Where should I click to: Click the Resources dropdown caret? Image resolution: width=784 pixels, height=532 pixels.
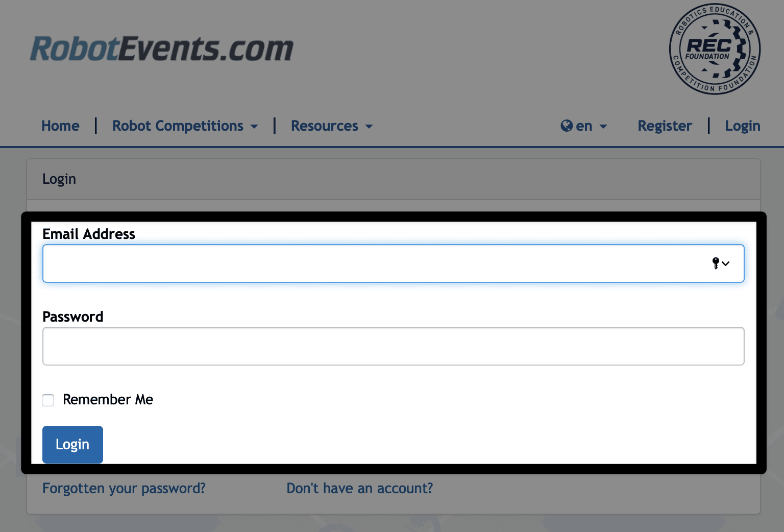pyautogui.click(x=370, y=127)
